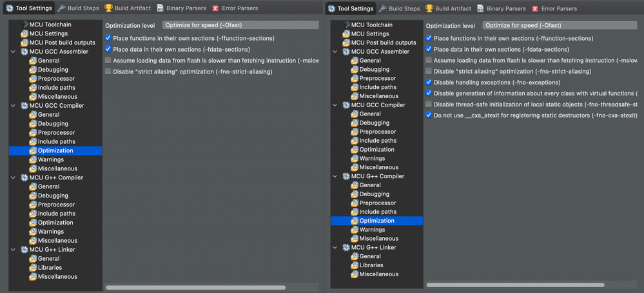The width and height of the screenshot is (644, 293).
Task: Click Binary Parsers icon in left window
Action: click(x=160, y=8)
